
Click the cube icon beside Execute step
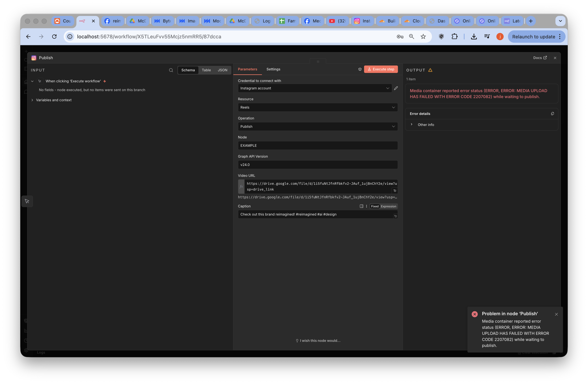pyautogui.click(x=360, y=69)
